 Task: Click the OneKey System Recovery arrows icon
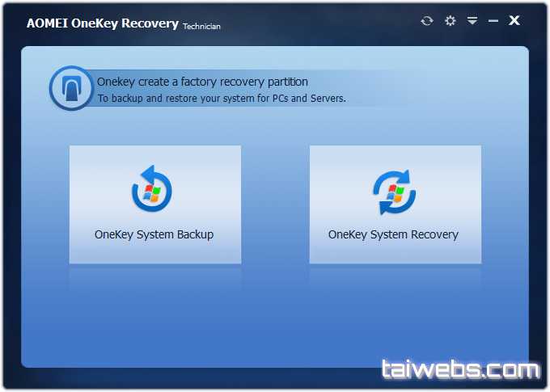pyautogui.click(x=394, y=192)
